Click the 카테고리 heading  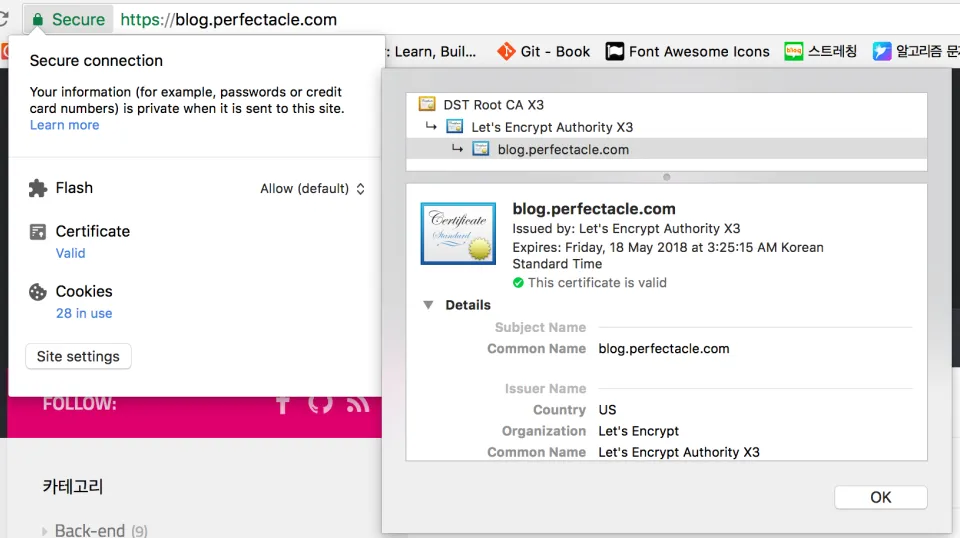pos(73,487)
